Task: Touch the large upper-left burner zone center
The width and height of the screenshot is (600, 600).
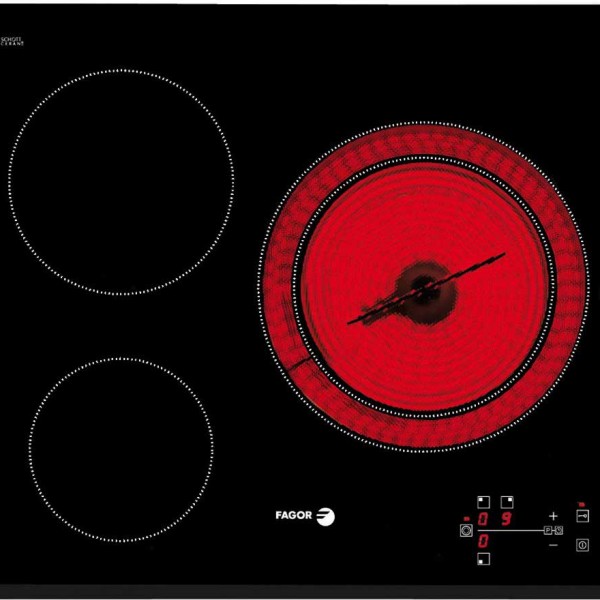Action: pos(121,182)
